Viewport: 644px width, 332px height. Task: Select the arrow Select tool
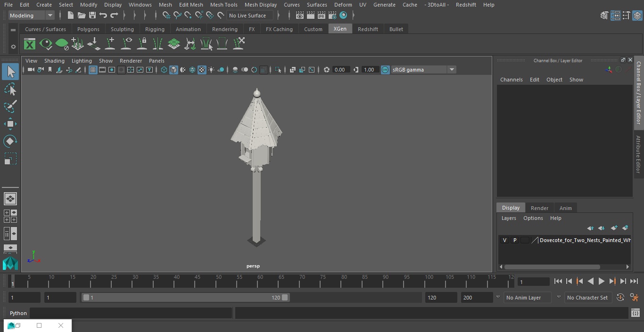[10, 72]
